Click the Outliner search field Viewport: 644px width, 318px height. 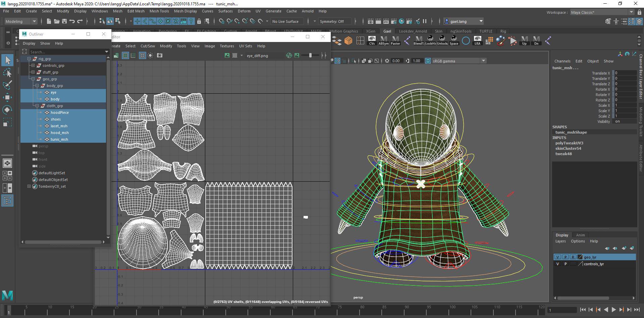click(x=66, y=52)
